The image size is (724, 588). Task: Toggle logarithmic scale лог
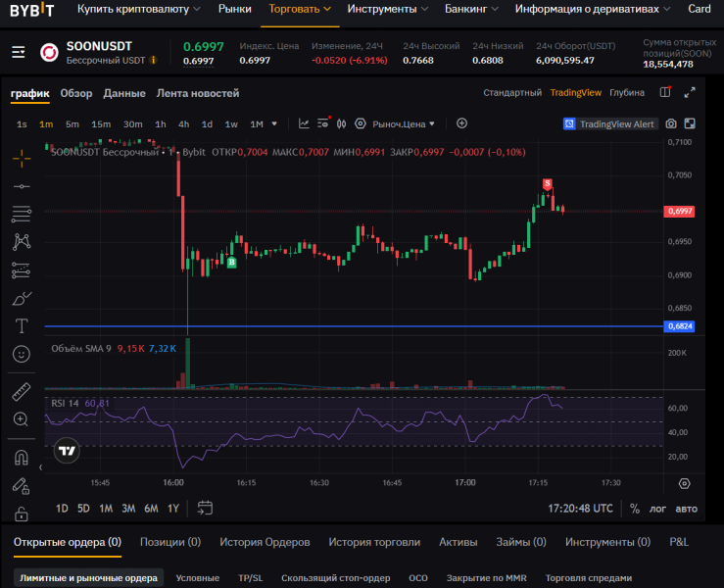pyautogui.click(x=658, y=509)
